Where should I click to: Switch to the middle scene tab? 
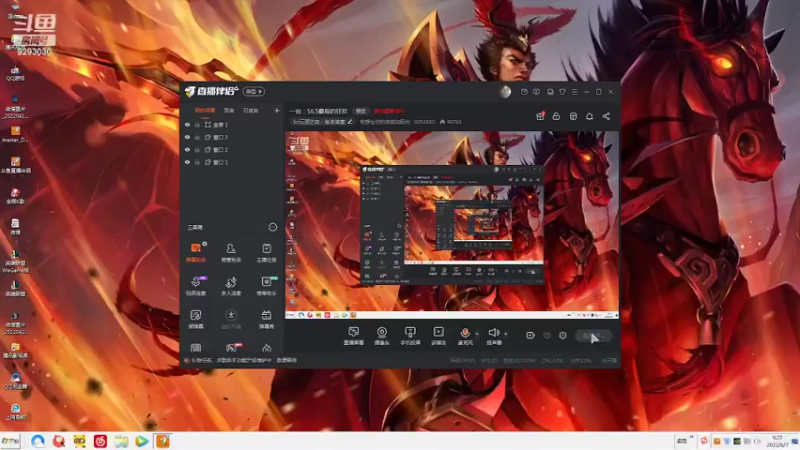(229, 110)
